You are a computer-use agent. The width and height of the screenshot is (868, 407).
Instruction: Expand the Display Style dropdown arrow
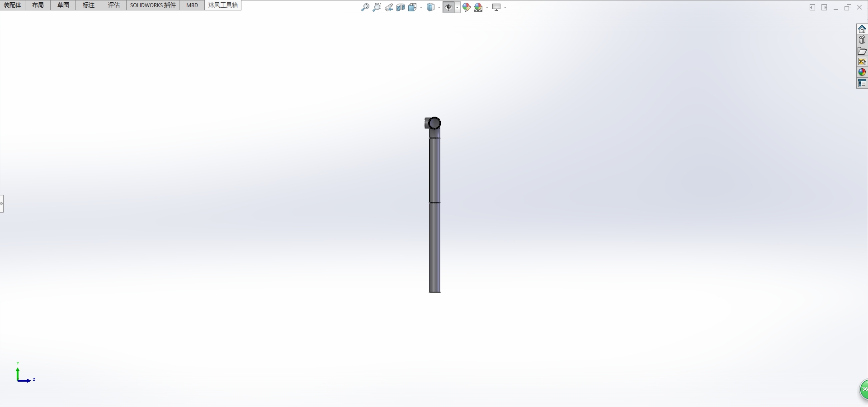(439, 7)
